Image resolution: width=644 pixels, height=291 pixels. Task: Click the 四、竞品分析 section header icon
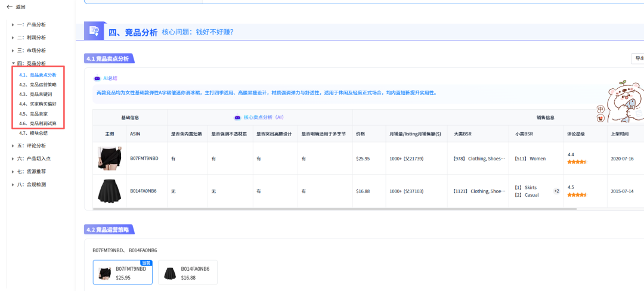tap(95, 31)
